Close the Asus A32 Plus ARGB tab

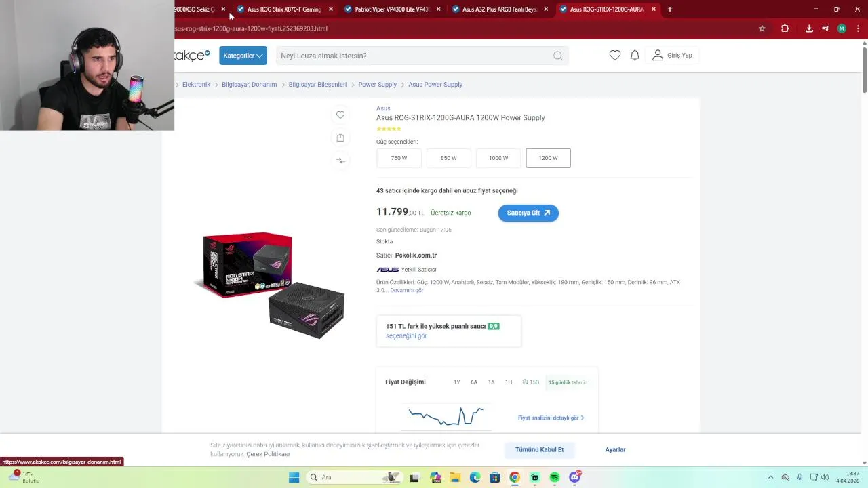point(546,9)
